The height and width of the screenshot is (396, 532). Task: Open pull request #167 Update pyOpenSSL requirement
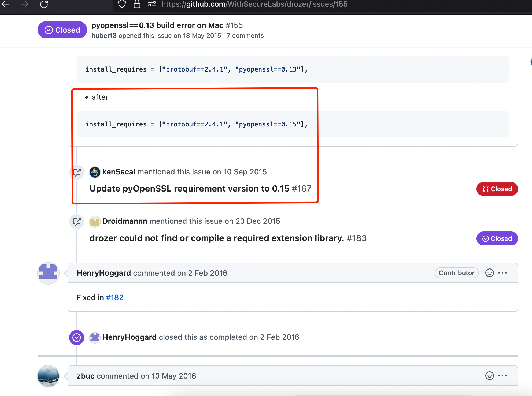click(200, 189)
